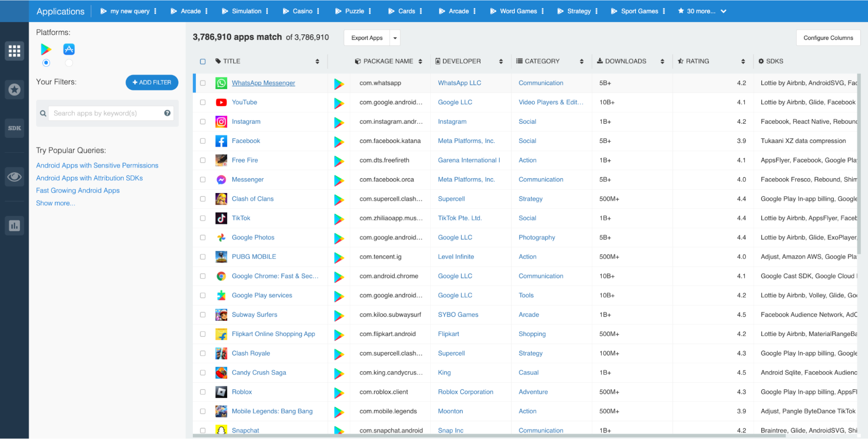Sort the table by Package Name column
The image size is (868, 439).
click(x=420, y=61)
